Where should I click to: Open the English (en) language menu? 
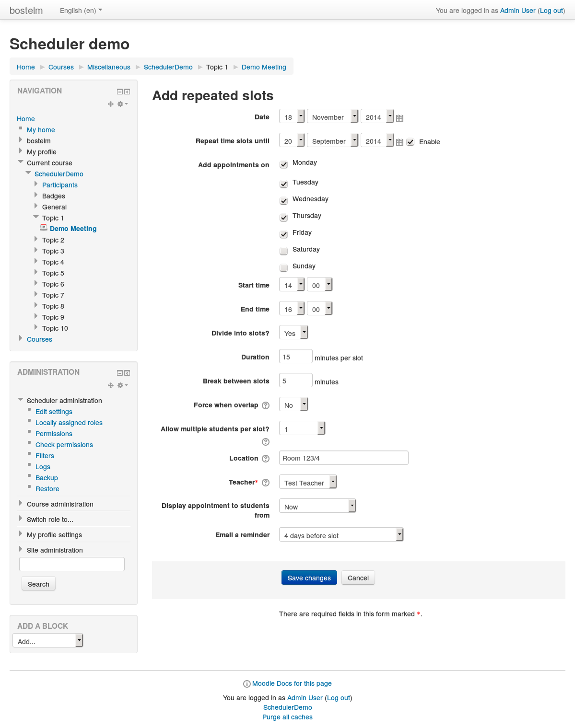(81, 11)
